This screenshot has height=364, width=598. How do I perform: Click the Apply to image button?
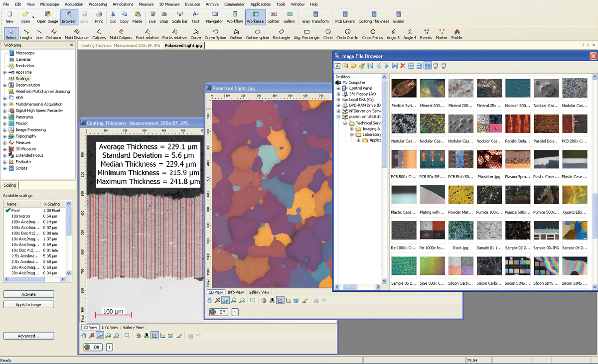[x=28, y=305]
